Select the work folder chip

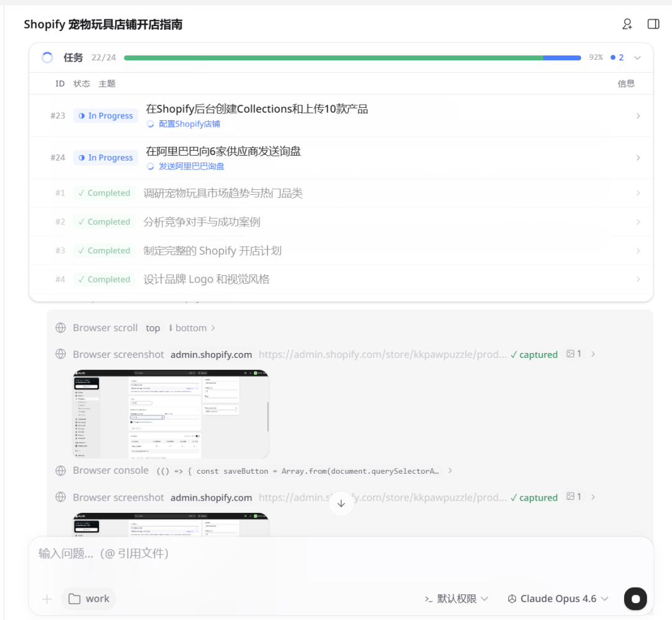89,599
